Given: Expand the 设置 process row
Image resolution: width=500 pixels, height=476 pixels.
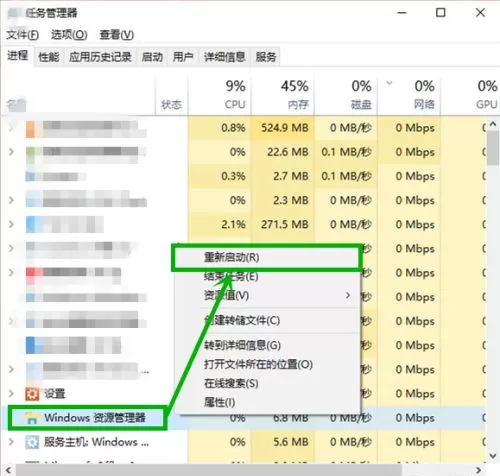Looking at the screenshot, I should click(11, 394).
